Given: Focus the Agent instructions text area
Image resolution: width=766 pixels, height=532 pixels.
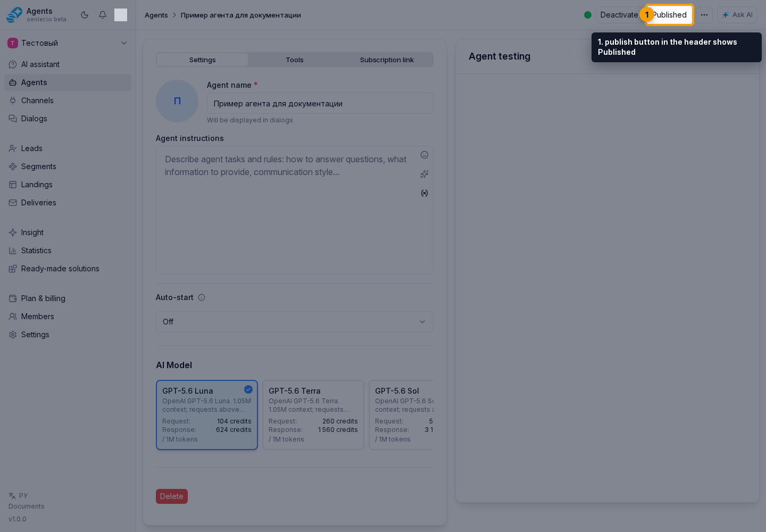Looking at the screenshot, I should point(295,211).
